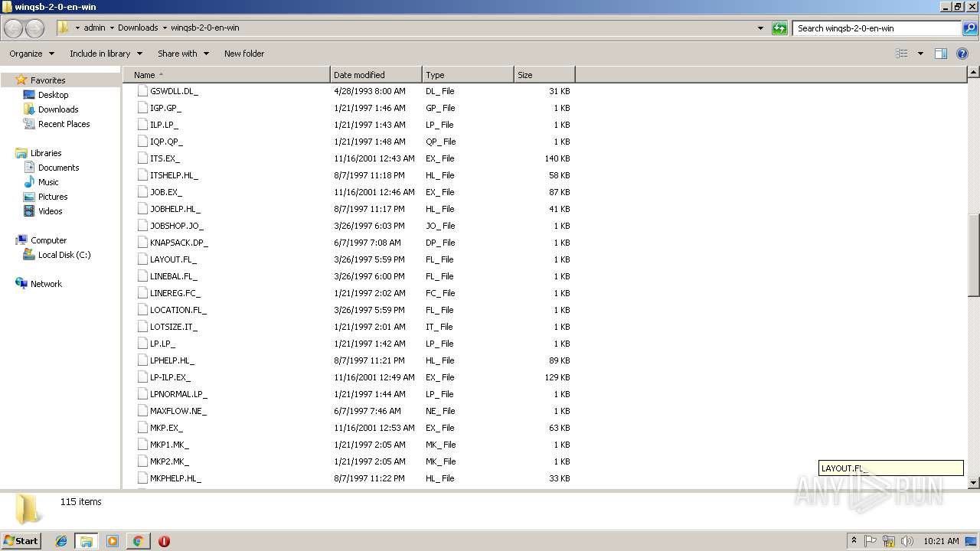Select the Libraries node in sidebar

(46, 153)
